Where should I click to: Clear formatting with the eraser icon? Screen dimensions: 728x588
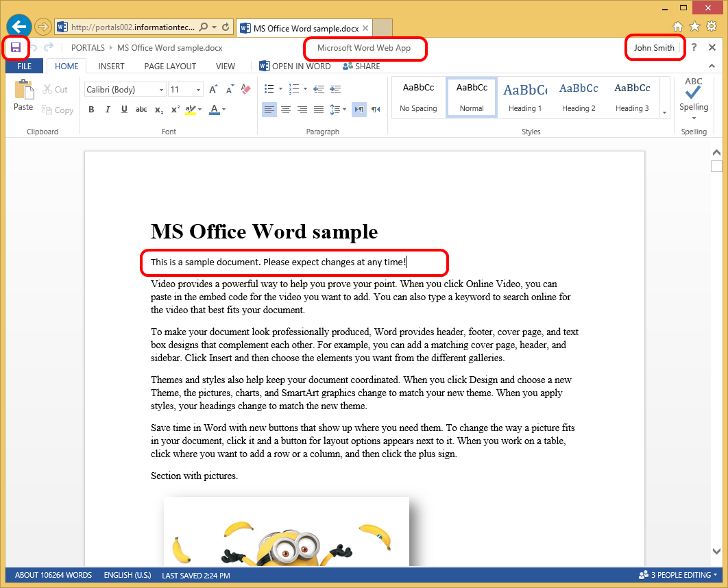click(245, 89)
